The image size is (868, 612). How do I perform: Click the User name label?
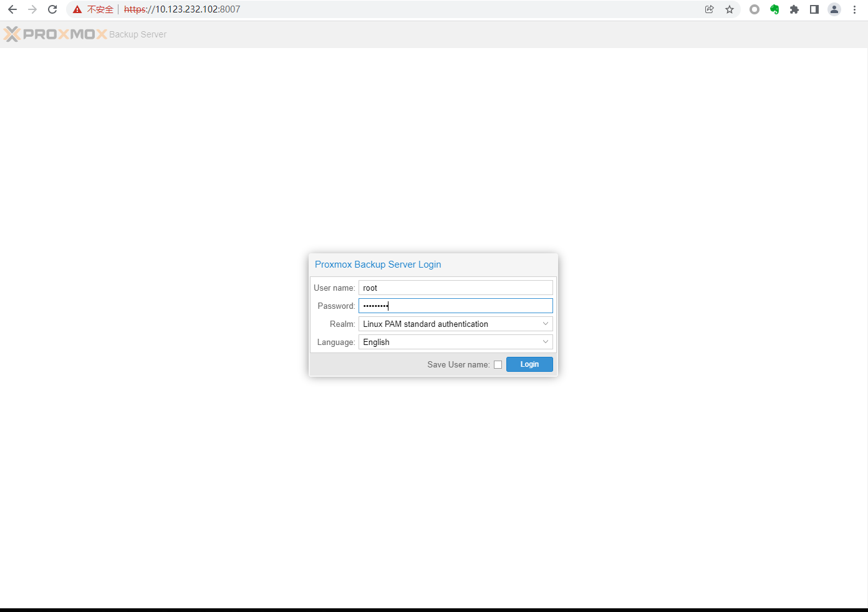pyautogui.click(x=334, y=288)
